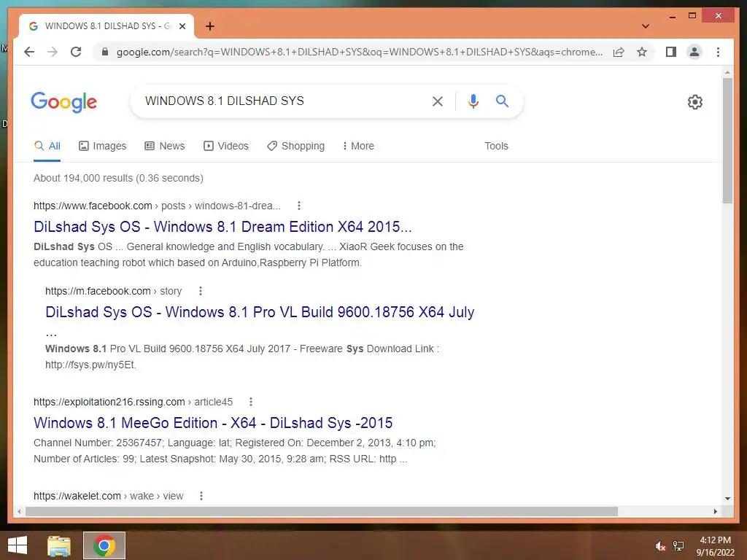This screenshot has height=560, width=747.
Task: Click the vertical scrollbar thumb
Action: tap(727, 141)
